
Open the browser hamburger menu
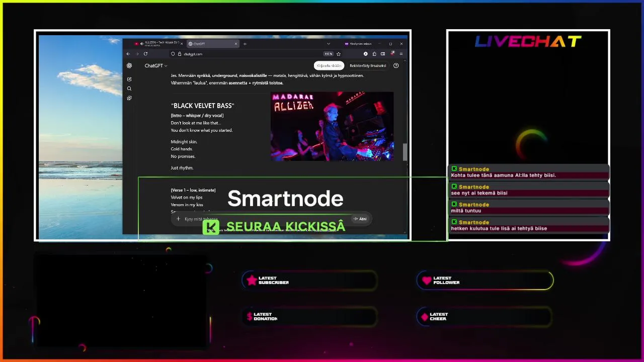click(x=401, y=54)
